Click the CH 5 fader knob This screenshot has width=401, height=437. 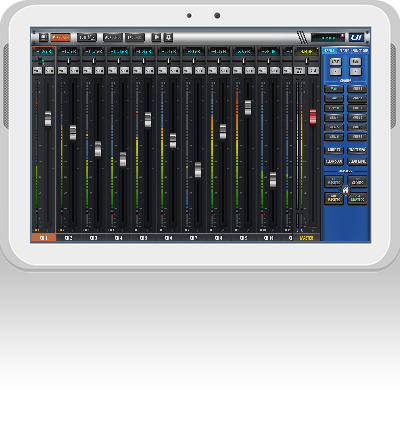coord(148,120)
